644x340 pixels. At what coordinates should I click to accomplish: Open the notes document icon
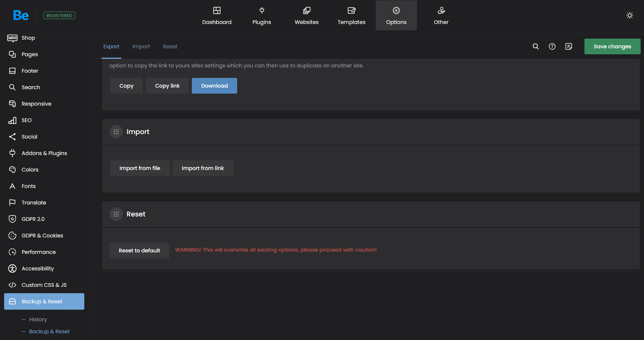[569, 46]
